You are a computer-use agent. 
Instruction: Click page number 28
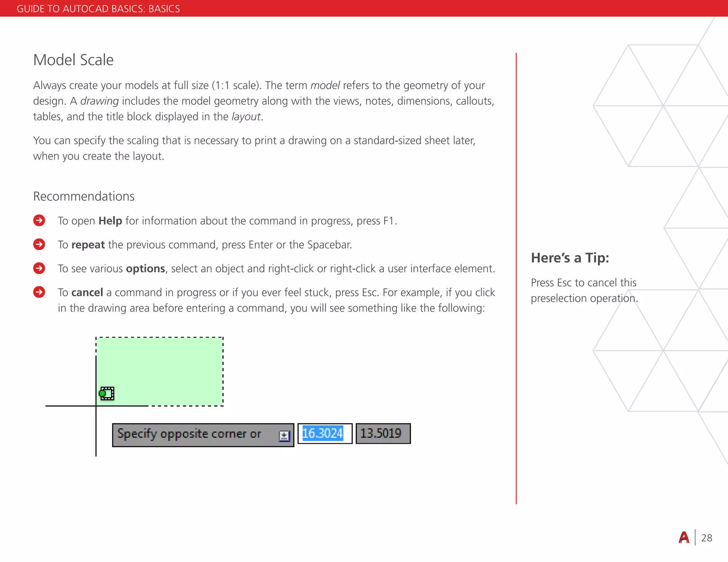tap(707, 538)
